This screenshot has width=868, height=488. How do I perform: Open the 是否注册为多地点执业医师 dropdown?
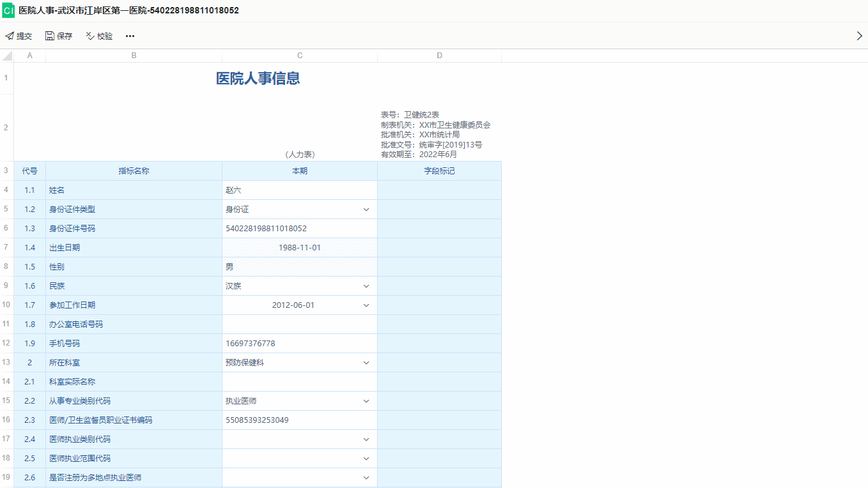coord(366,478)
